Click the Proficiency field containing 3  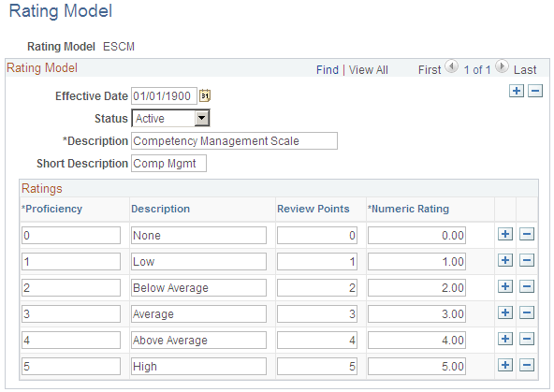click(71, 313)
